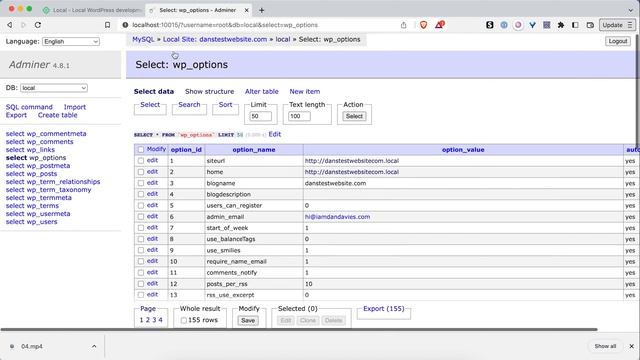
Task: Expand the Export (155) section
Action: click(x=384, y=309)
